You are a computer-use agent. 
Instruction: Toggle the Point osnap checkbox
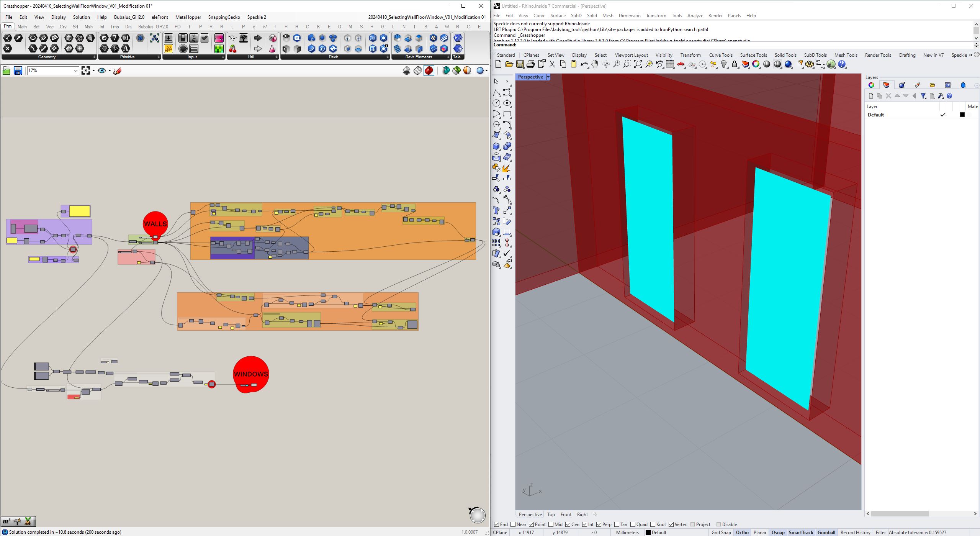tap(532, 525)
